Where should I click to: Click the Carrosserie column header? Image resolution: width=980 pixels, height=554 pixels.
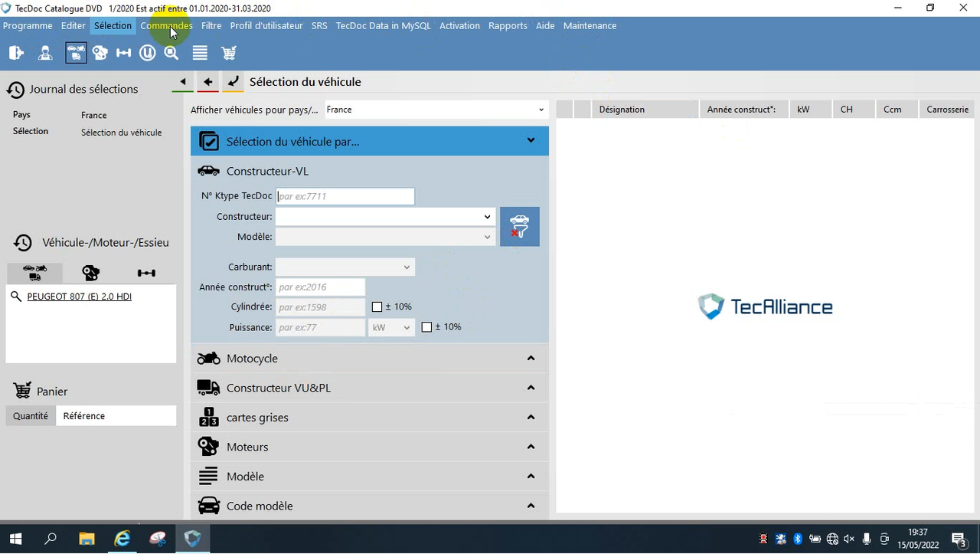point(948,110)
